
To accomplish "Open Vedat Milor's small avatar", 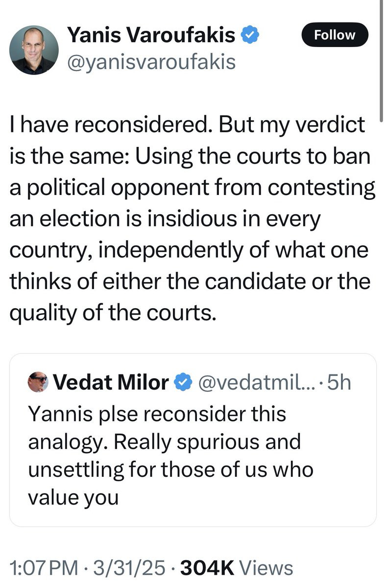I will (x=38, y=382).
